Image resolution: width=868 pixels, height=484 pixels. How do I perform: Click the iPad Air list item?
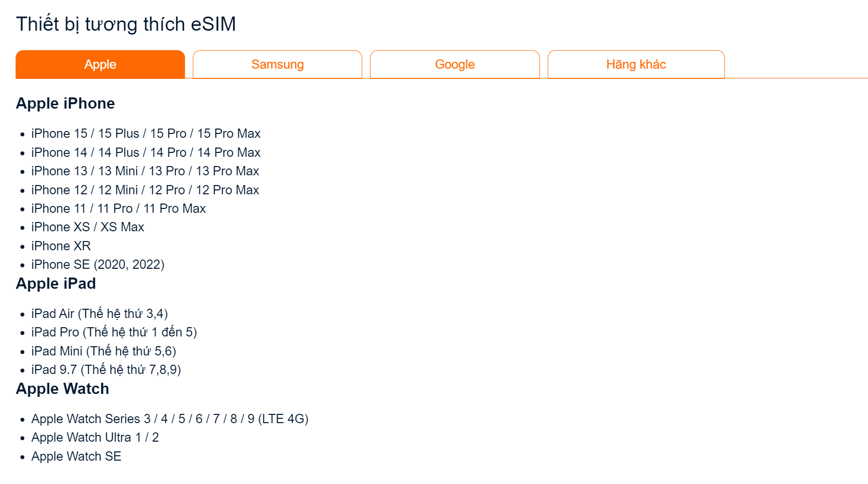pos(99,314)
